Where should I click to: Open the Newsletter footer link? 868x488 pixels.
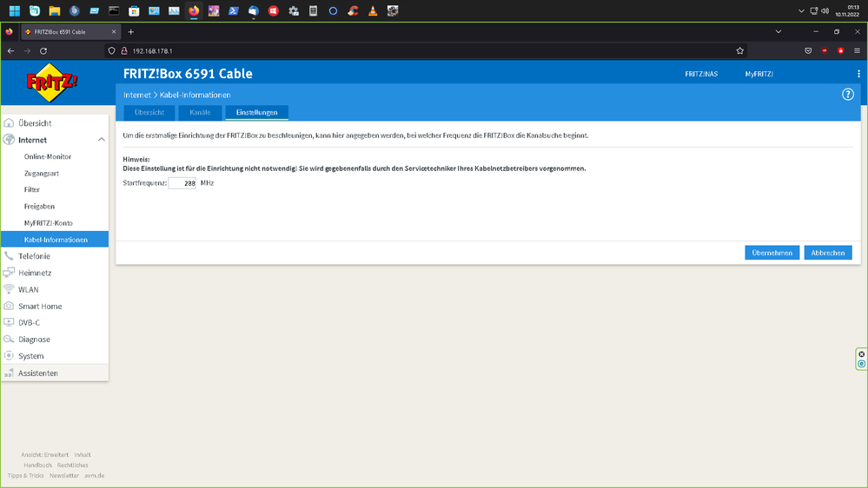point(64,476)
